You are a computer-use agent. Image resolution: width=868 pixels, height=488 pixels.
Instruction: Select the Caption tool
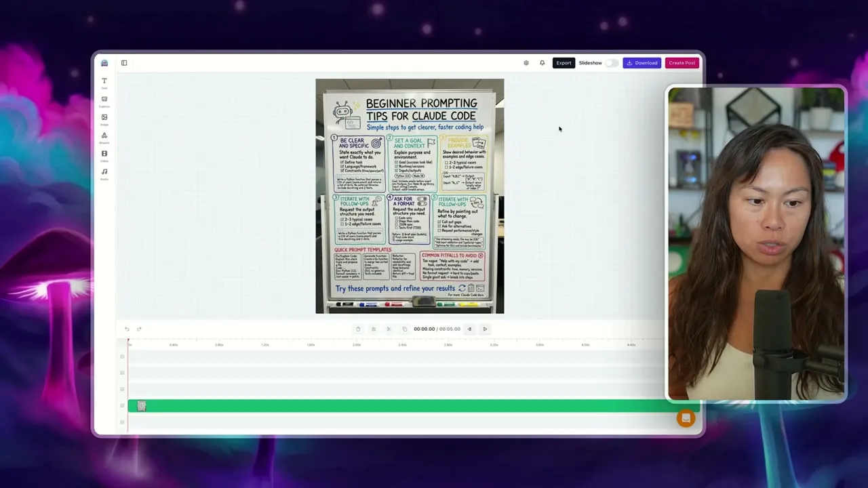tap(104, 101)
